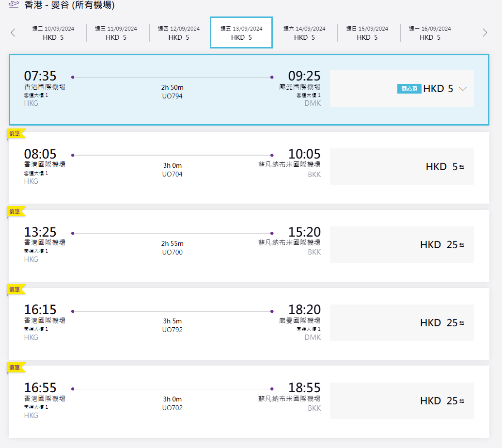
Task: Expand HKD 25 fare for flight UO700
Action: click(x=401, y=245)
